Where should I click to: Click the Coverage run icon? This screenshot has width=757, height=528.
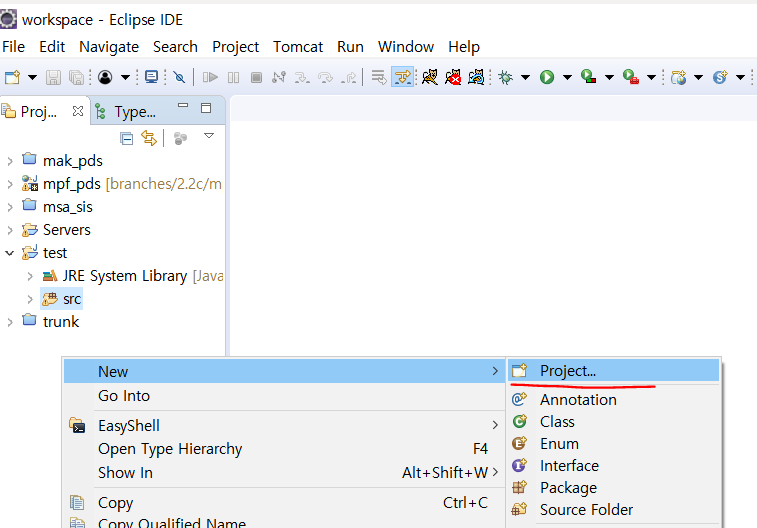click(589, 77)
